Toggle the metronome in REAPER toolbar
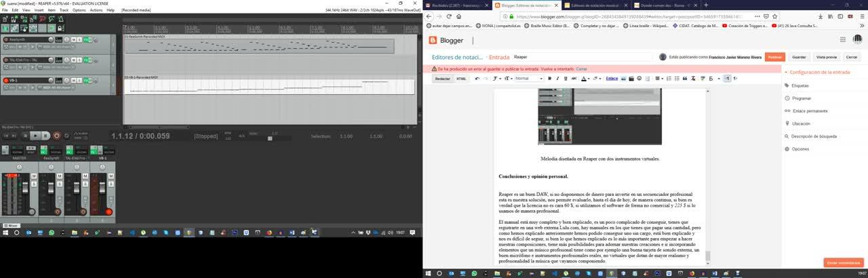 pos(61,19)
